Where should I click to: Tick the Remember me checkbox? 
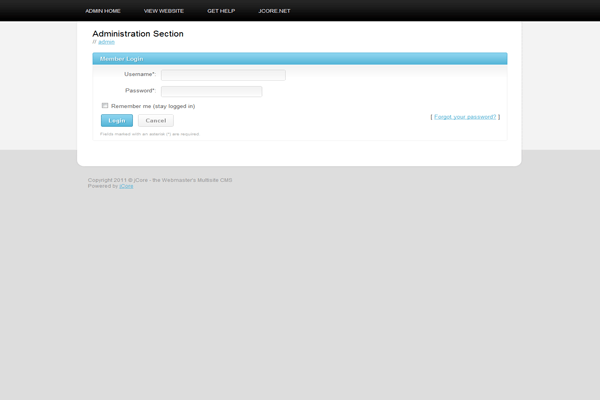[x=105, y=105]
